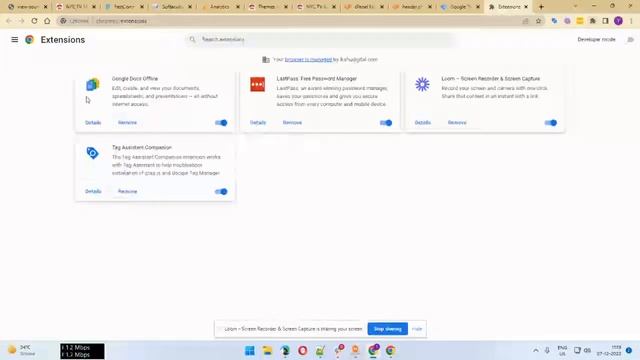This screenshot has width=640, height=360.
Task: Open the taskbar clock and date
Action: pos(609,350)
